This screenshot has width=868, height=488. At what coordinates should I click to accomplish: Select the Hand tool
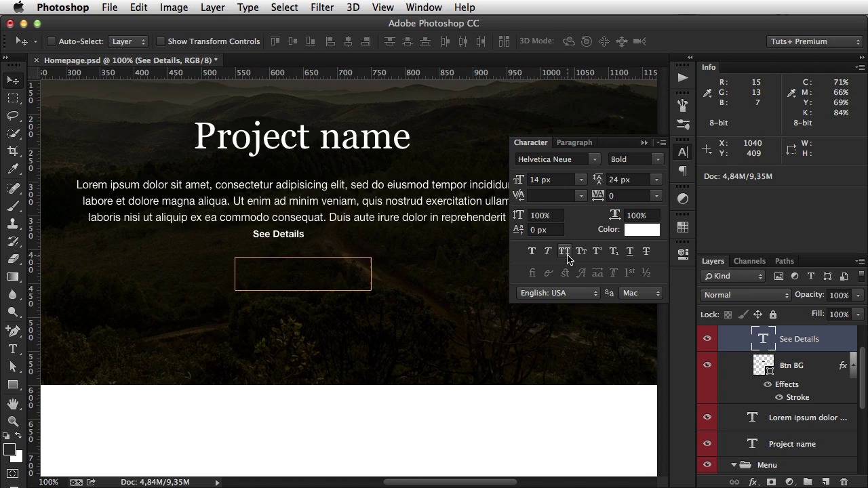(13, 404)
